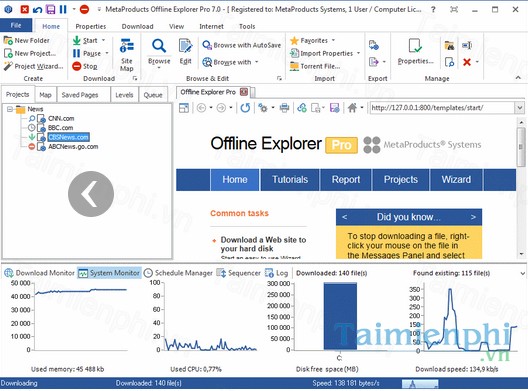The image size is (528, 391).
Task: Open the Wizard page link
Action: click(456, 180)
